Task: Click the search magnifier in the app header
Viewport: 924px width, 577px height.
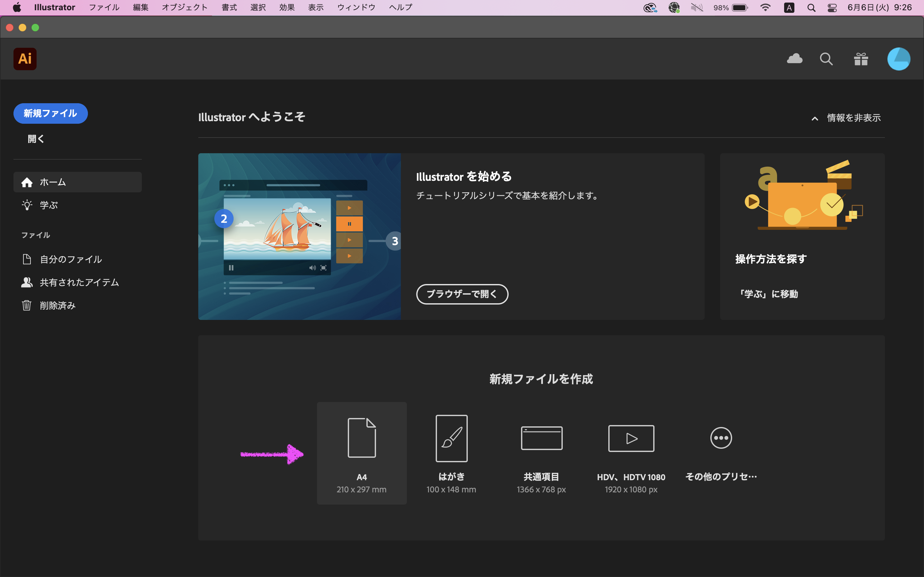Action: click(826, 59)
